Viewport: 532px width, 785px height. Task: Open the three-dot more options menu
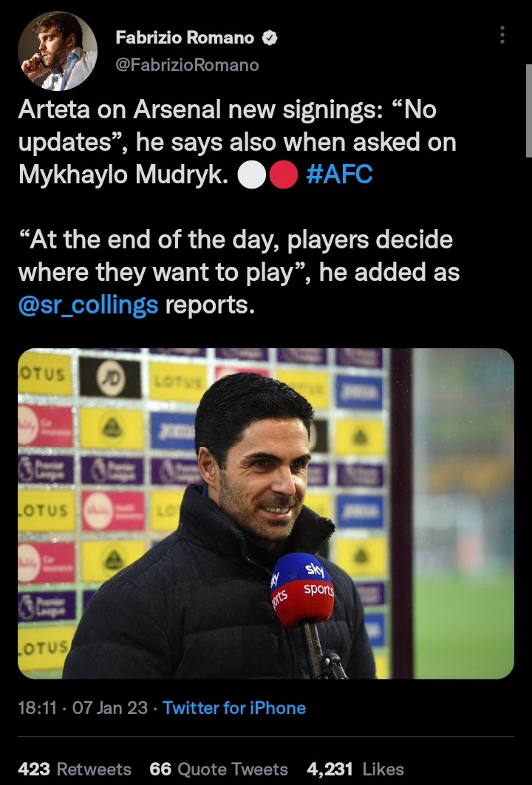coord(502,35)
